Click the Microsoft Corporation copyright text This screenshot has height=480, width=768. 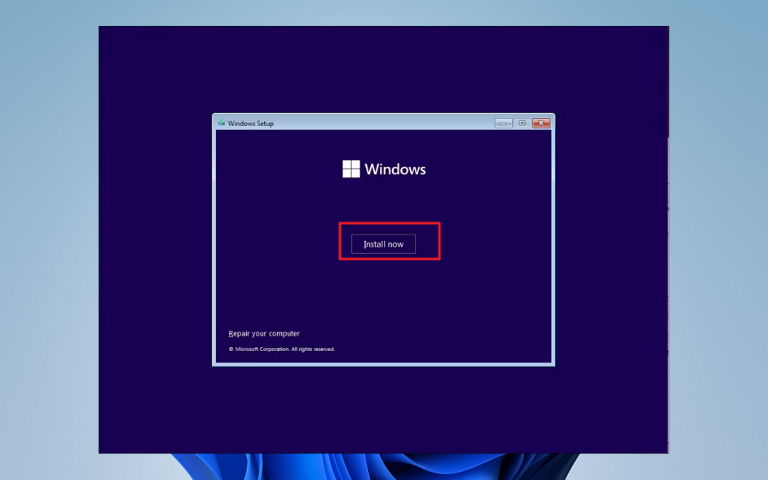point(282,349)
